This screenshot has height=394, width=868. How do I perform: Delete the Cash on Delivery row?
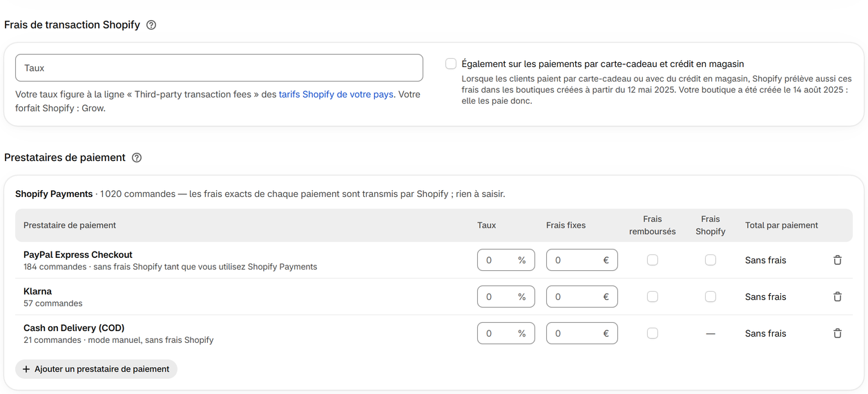[x=838, y=333]
